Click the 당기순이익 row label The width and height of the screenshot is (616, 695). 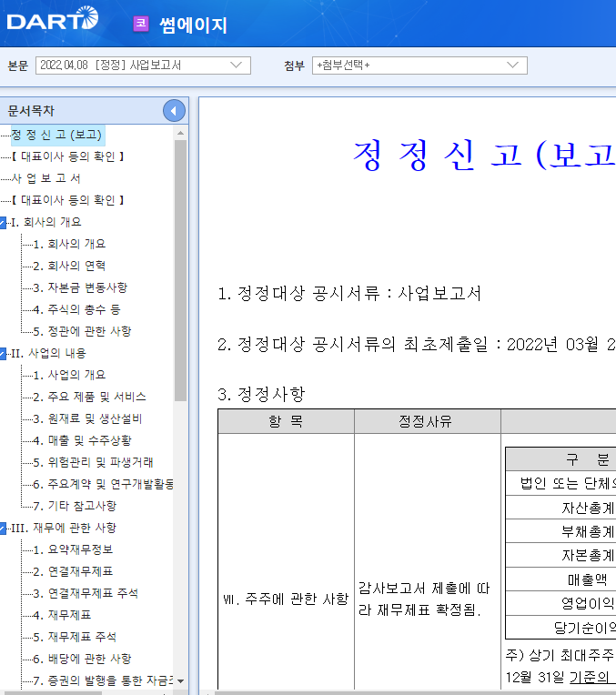584,627
